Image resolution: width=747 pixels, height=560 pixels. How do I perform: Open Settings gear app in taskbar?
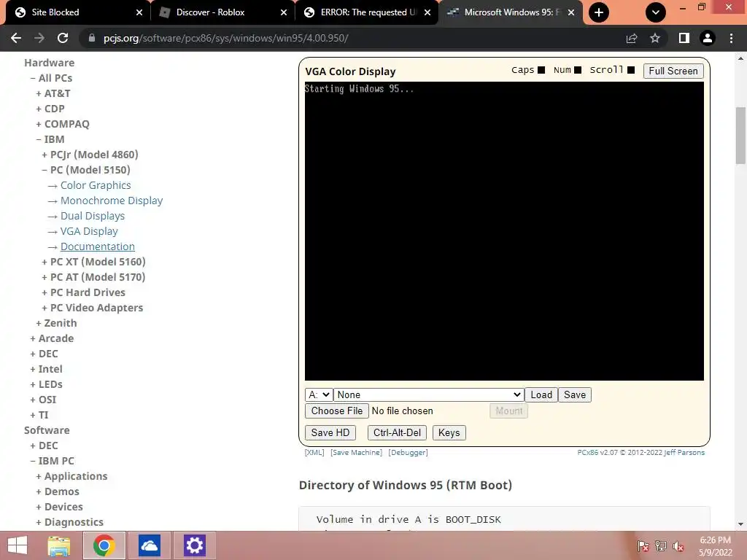[194, 545]
